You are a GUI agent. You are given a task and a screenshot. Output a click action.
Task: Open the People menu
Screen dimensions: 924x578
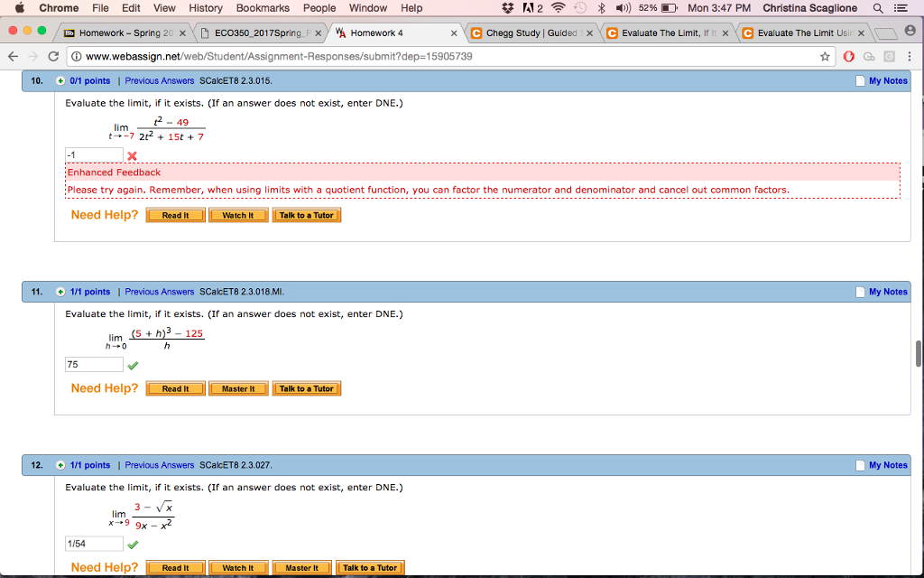[319, 7]
